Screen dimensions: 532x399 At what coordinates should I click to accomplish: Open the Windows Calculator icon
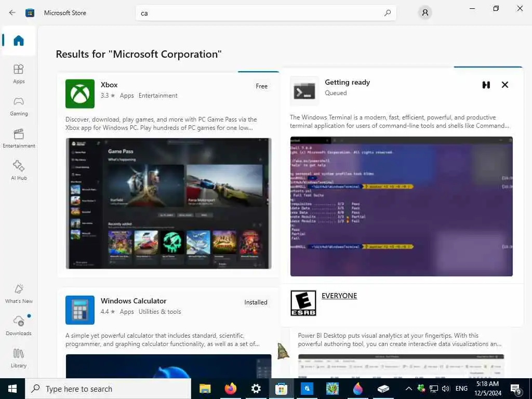pyautogui.click(x=79, y=310)
